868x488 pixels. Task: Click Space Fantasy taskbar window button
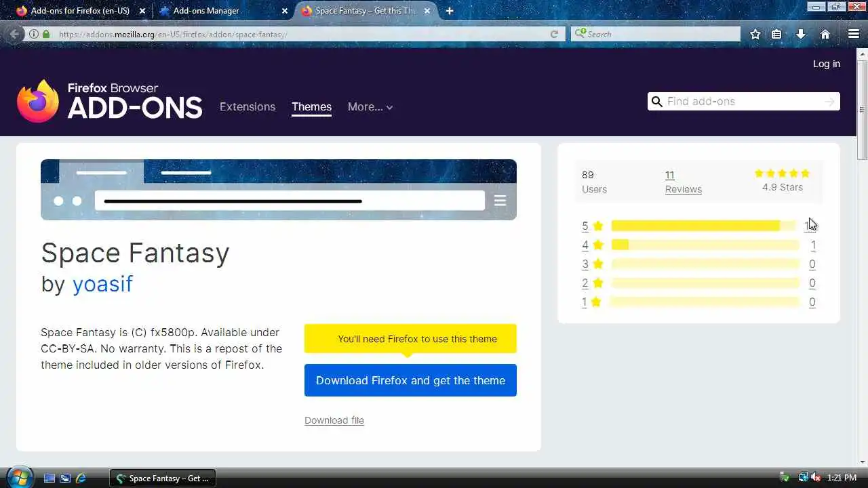(163, 478)
